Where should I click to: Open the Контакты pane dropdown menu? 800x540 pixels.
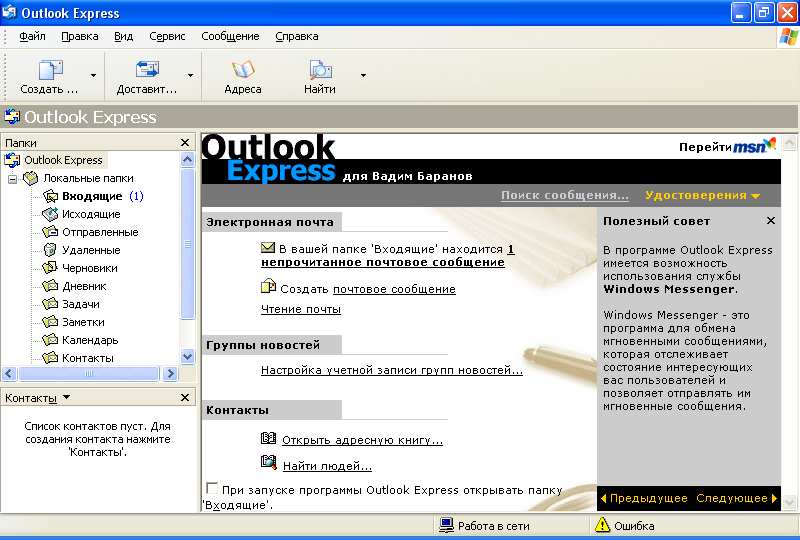coord(66,397)
